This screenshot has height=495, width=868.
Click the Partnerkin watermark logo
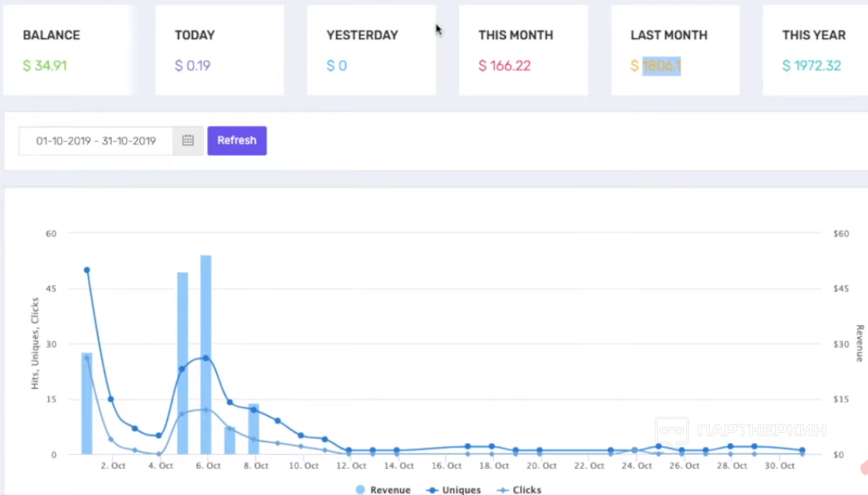pos(740,430)
